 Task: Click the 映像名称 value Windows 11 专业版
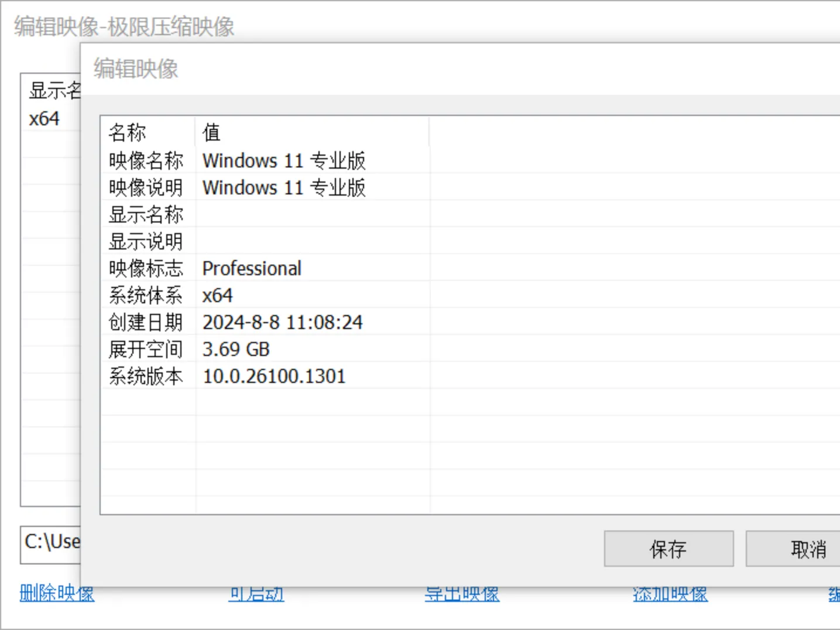[284, 160]
